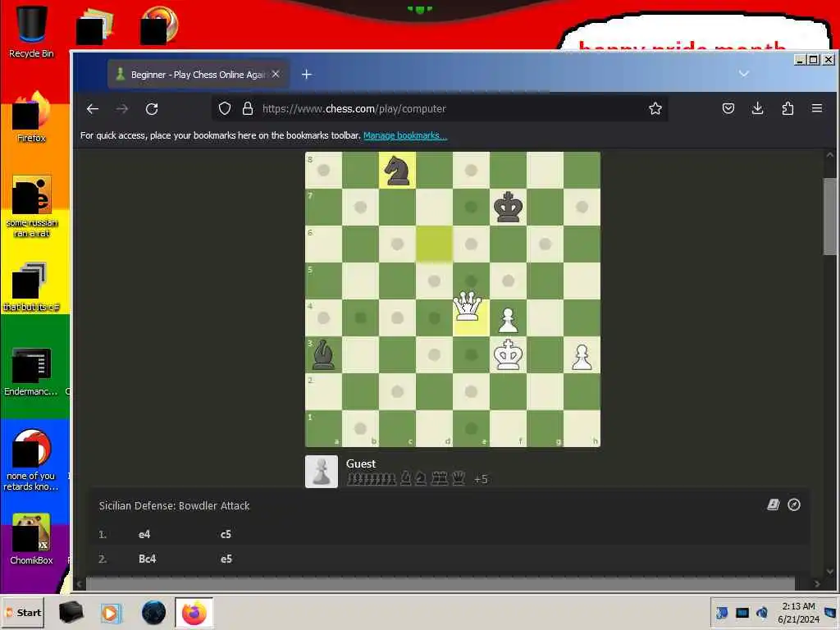Screen dimensions: 840x630
Task: Jump to move 1. e4
Action: (x=144, y=534)
